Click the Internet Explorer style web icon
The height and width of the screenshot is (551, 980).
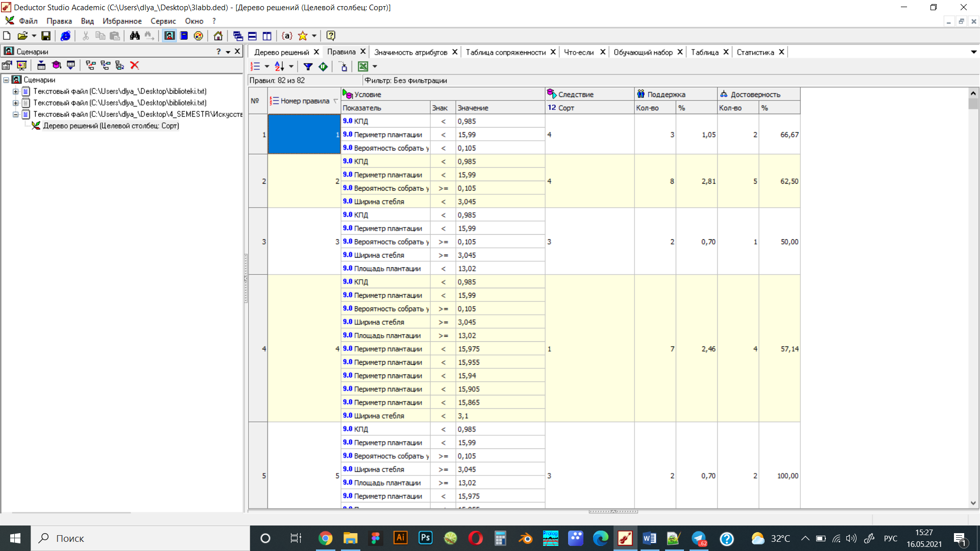(65, 36)
